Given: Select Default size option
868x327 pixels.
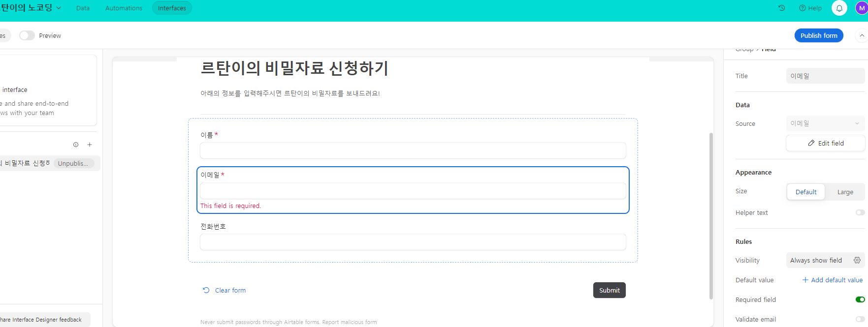Looking at the screenshot, I should click(x=806, y=192).
